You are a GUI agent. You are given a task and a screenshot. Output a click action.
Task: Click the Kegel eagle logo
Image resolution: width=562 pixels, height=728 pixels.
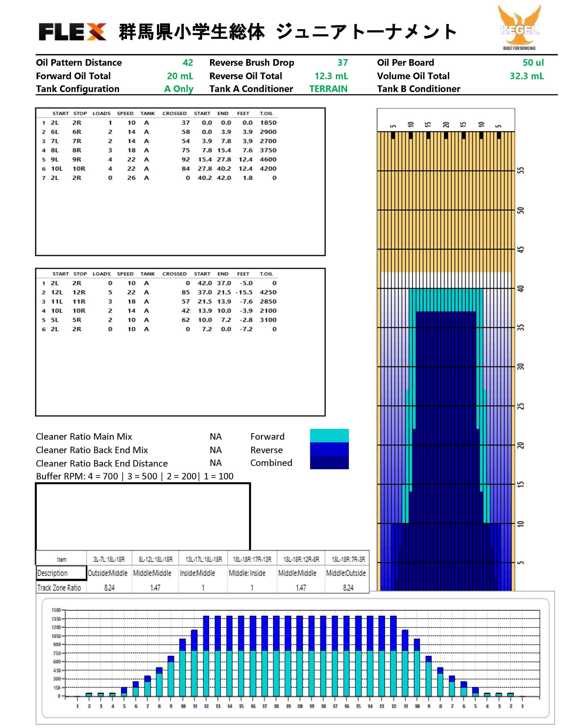point(519,27)
